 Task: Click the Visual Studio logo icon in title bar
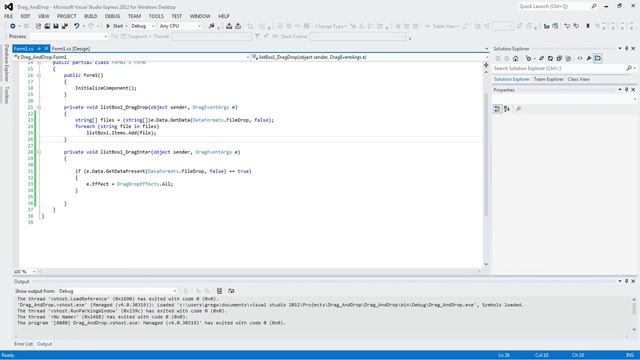(9, 7)
